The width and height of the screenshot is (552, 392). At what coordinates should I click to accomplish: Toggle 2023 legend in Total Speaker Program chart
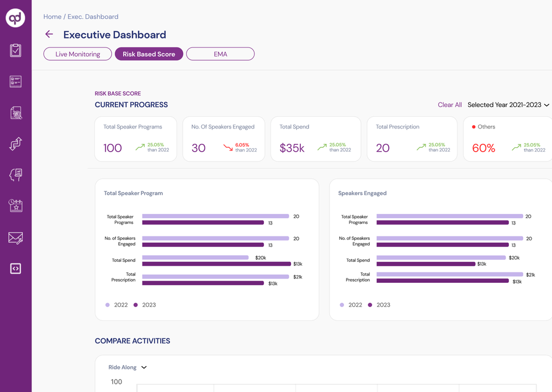[145, 305]
